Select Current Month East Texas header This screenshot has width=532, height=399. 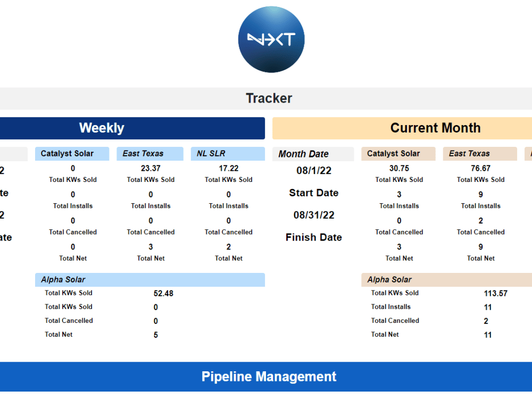click(480, 154)
